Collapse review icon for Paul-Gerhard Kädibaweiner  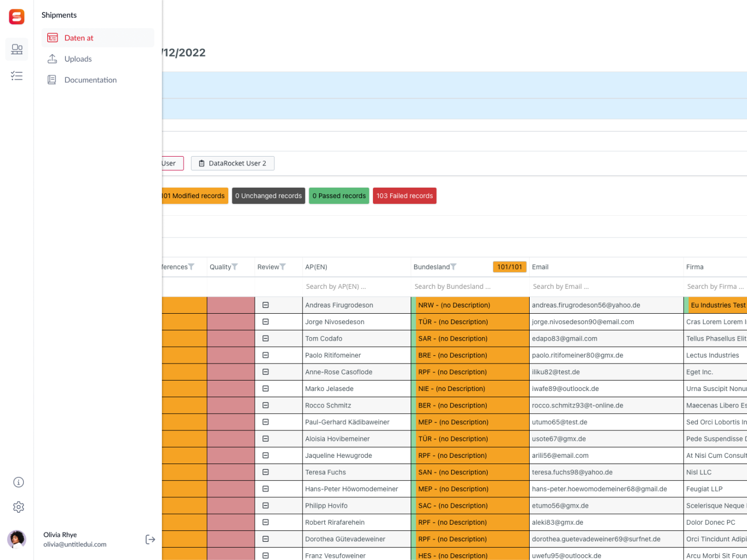[266, 422]
